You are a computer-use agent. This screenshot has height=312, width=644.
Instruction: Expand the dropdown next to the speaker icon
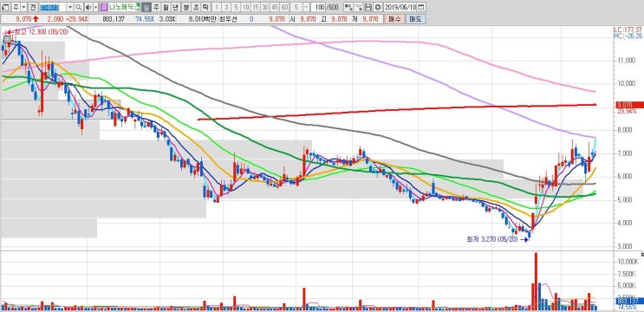(x=95, y=8)
